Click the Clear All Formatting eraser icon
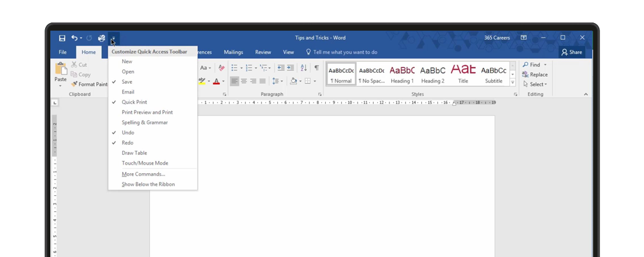This screenshot has width=644, height=257. 222,68
